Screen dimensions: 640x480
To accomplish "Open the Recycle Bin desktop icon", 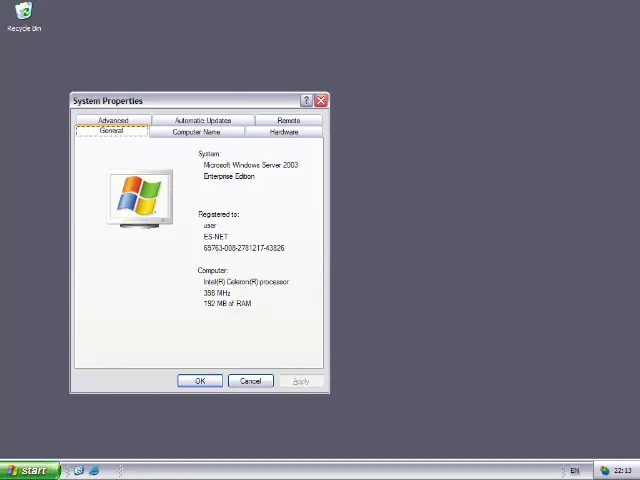I will pos(24,17).
